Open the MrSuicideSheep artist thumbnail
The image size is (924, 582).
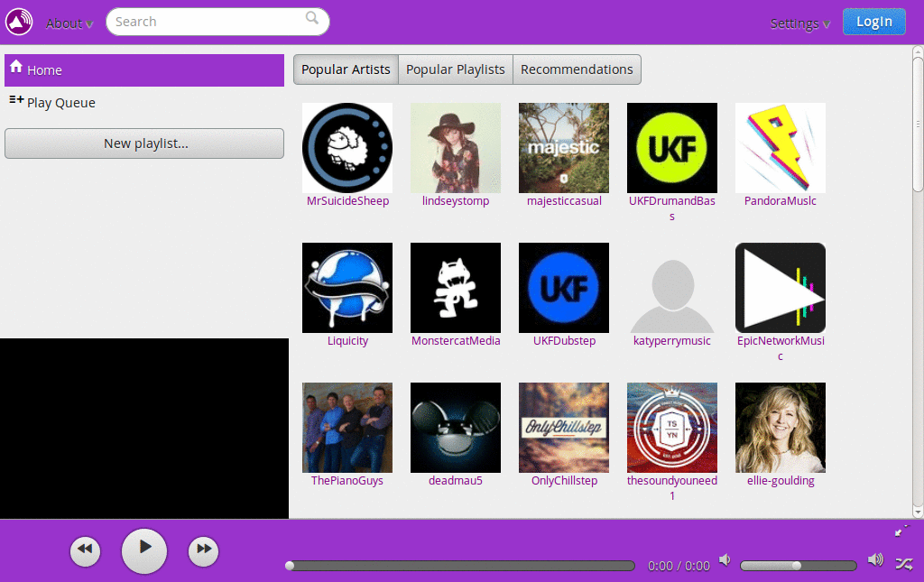[x=347, y=148]
